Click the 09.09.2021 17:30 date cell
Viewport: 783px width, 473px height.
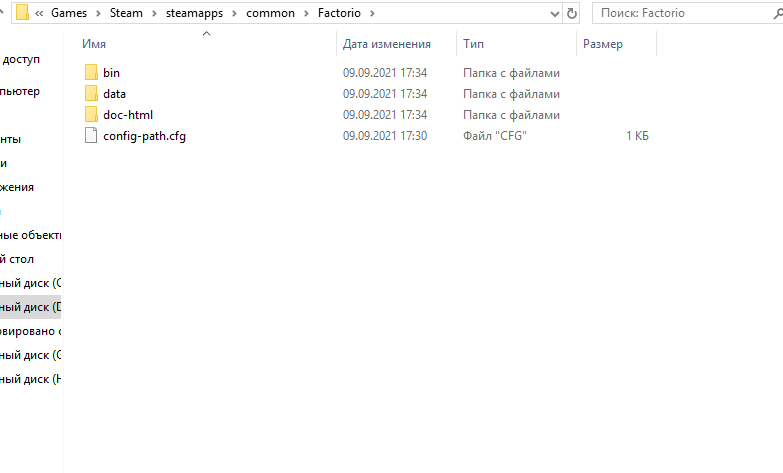pyautogui.click(x=385, y=136)
